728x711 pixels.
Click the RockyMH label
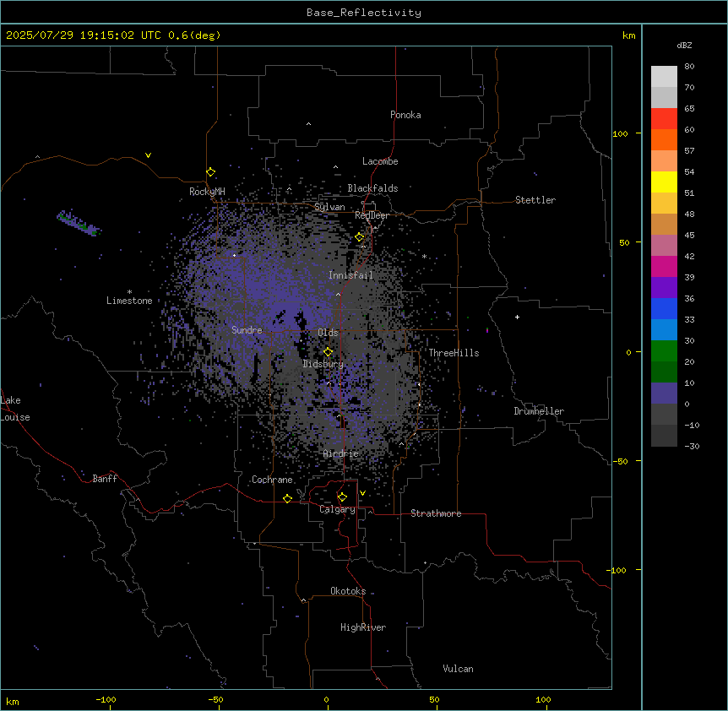[207, 192]
